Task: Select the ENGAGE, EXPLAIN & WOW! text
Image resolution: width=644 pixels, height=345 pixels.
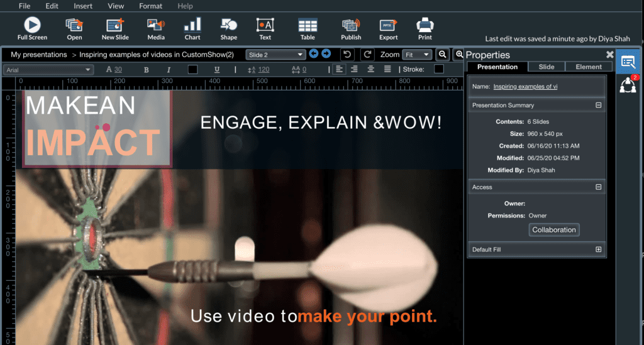Action: tap(321, 123)
